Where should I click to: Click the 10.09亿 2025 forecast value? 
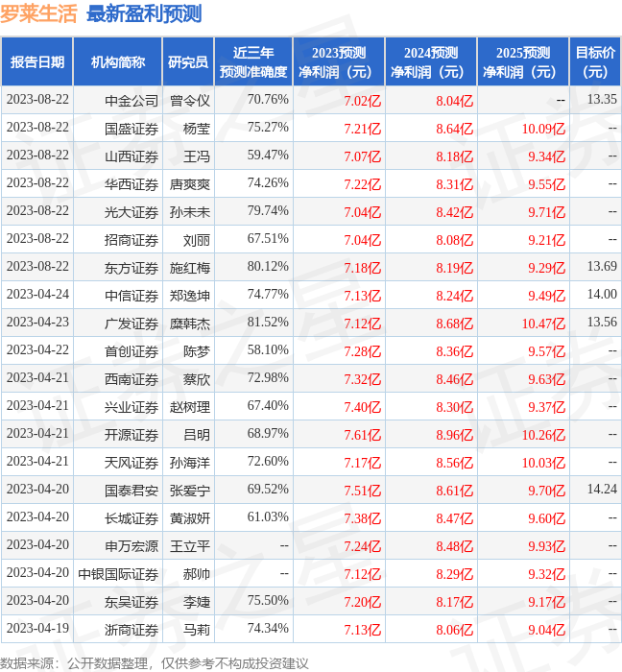point(543,129)
